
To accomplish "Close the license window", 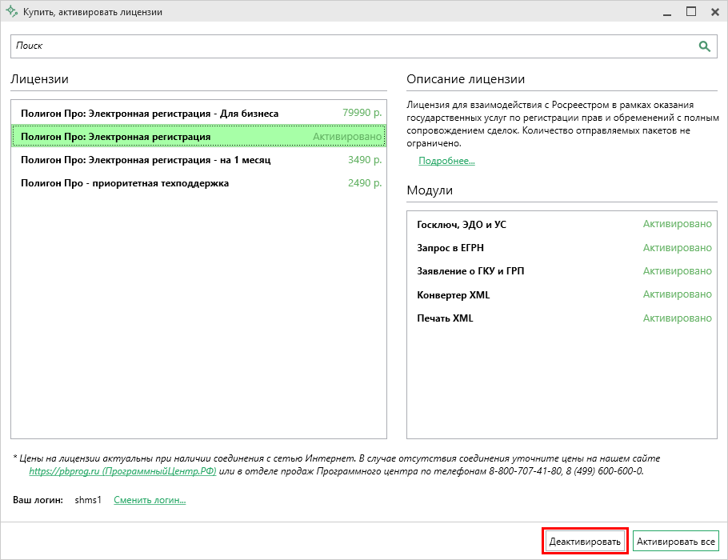I will [x=715, y=12].
